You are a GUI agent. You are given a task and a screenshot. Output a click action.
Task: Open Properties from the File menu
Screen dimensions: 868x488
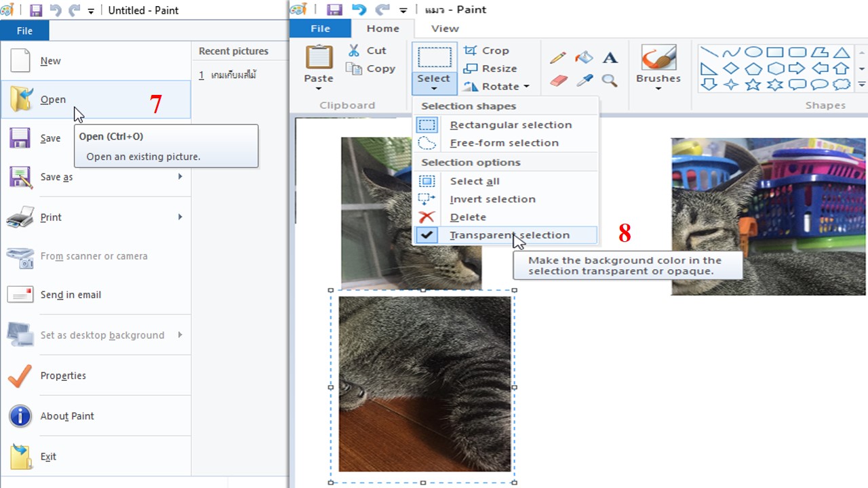click(96, 375)
